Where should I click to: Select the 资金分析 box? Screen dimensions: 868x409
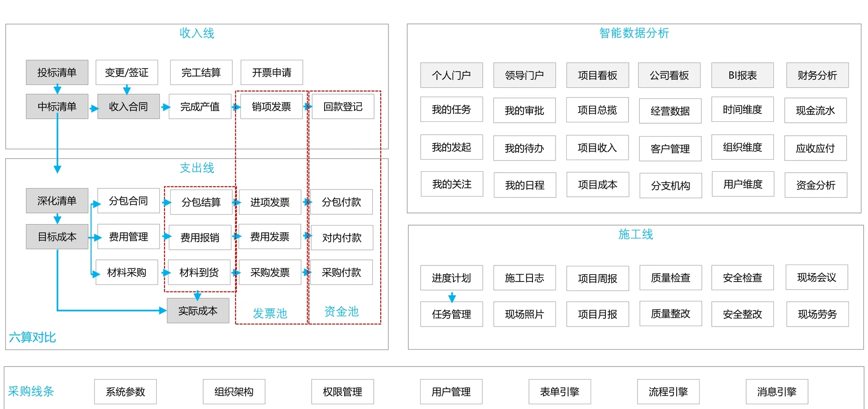coord(816,185)
